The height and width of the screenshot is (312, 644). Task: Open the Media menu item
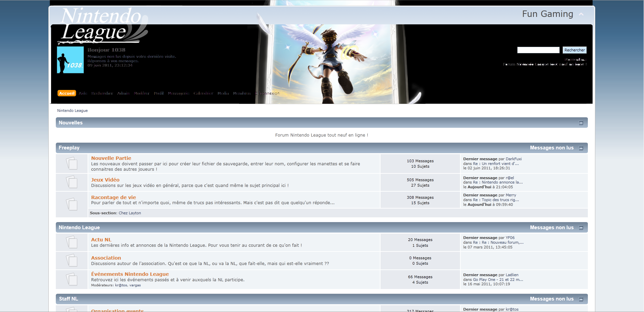223,93
